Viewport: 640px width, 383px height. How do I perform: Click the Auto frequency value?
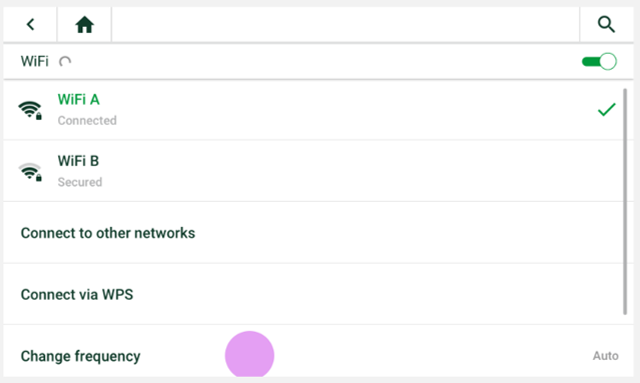606,356
